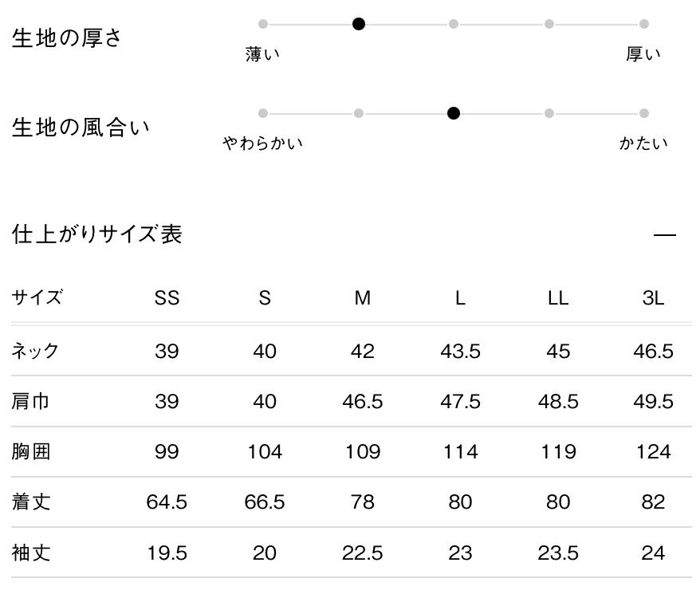Click the 着丈 row label
The width and height of the screenshot is (700, 590).
click(31, 502)
